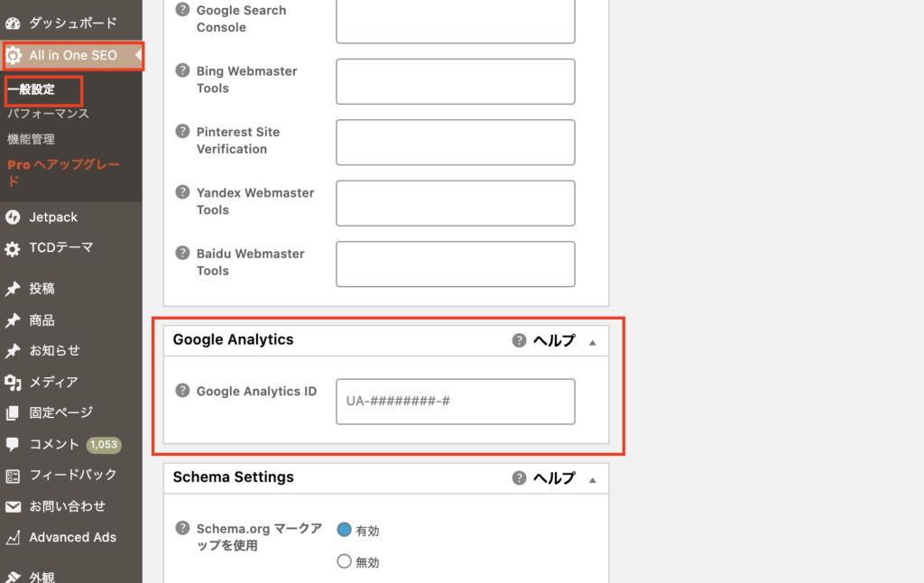Image resolution: width=924 pixels, height=583 pixels.
Task: Focus the Google Analytics ID field
Action: [456, 402]
